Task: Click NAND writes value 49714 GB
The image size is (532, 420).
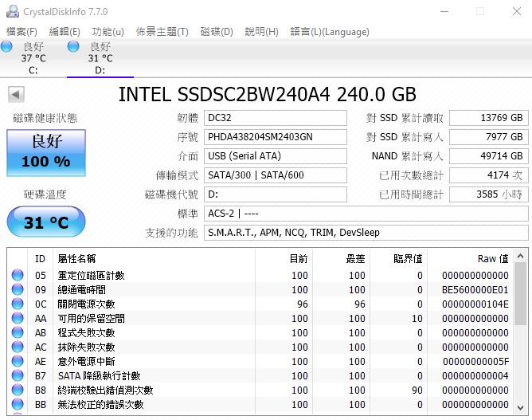Action: coord(489,156)
